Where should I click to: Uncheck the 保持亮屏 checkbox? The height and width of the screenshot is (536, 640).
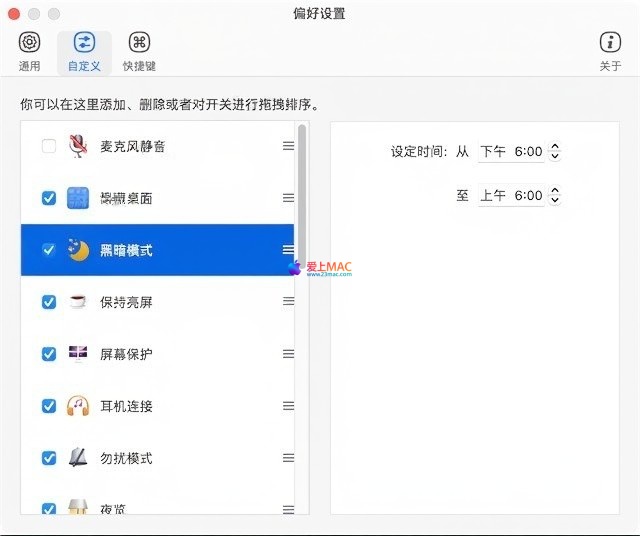coord(48,302)
